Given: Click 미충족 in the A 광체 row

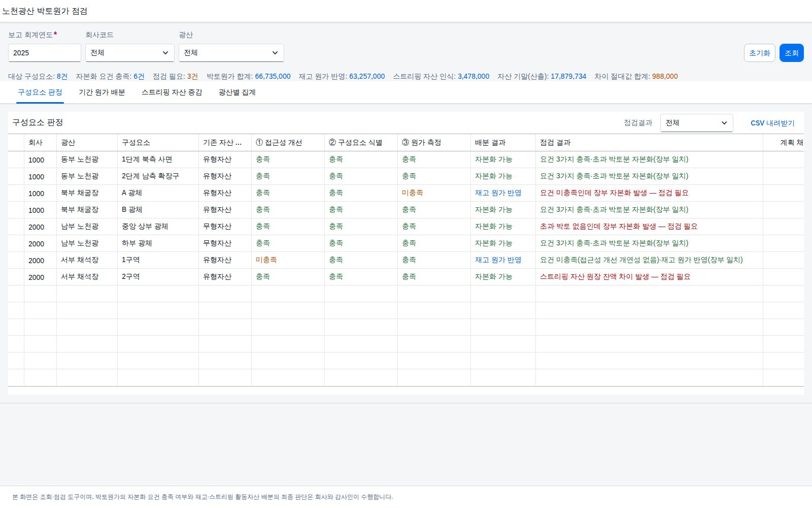Looking at the screenshot, I should tap(413, 193).
